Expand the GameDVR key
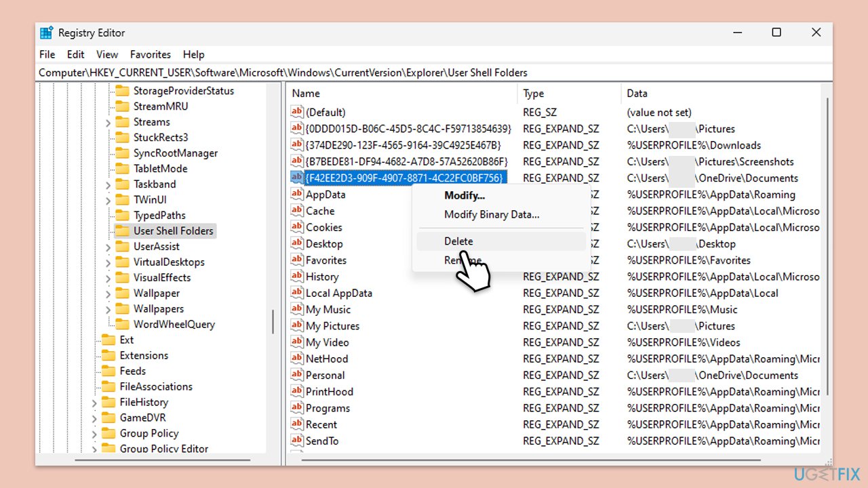Viewport: 868px width, 488px height. tap(94, 418)
